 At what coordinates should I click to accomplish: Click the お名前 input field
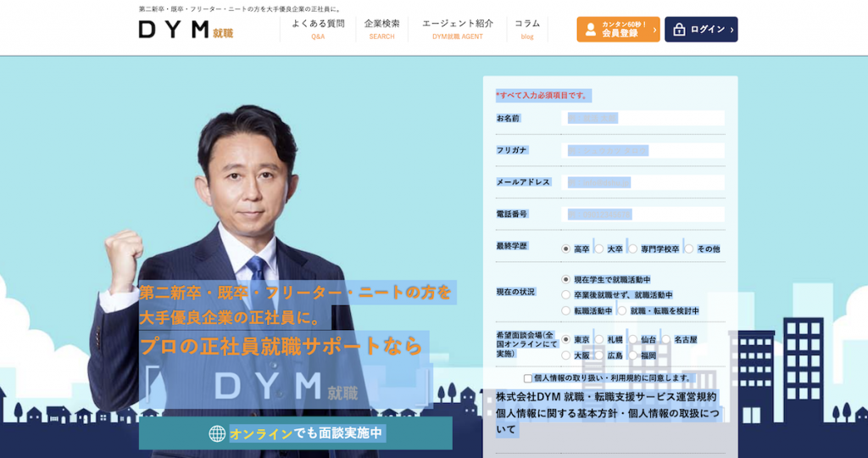pos(643,118)
